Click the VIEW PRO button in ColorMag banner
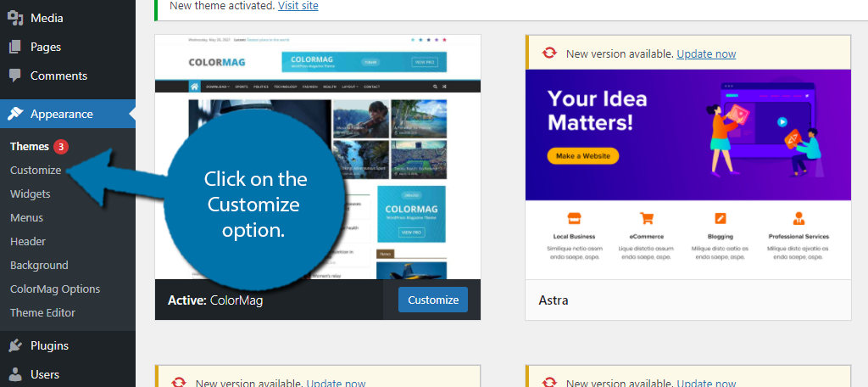This screenshot has height=387, width=868. [424, 63]
